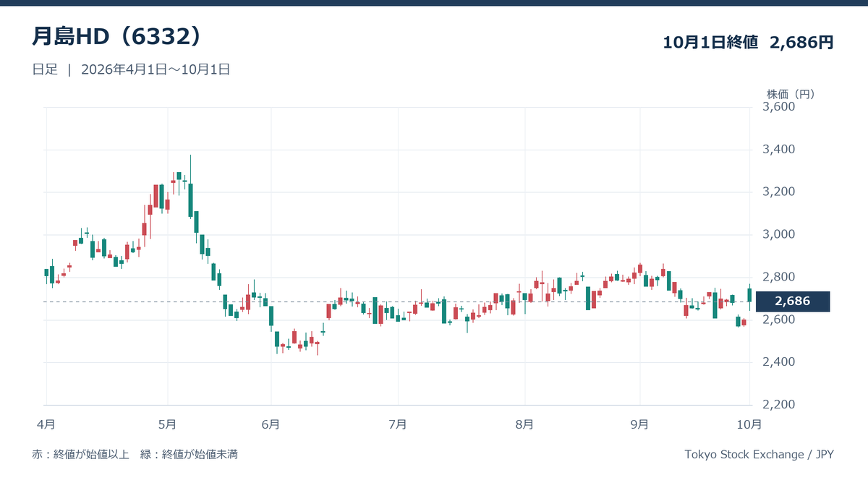
Task: Click the 5月 x-axis label
Action: (x=167, y=424)
